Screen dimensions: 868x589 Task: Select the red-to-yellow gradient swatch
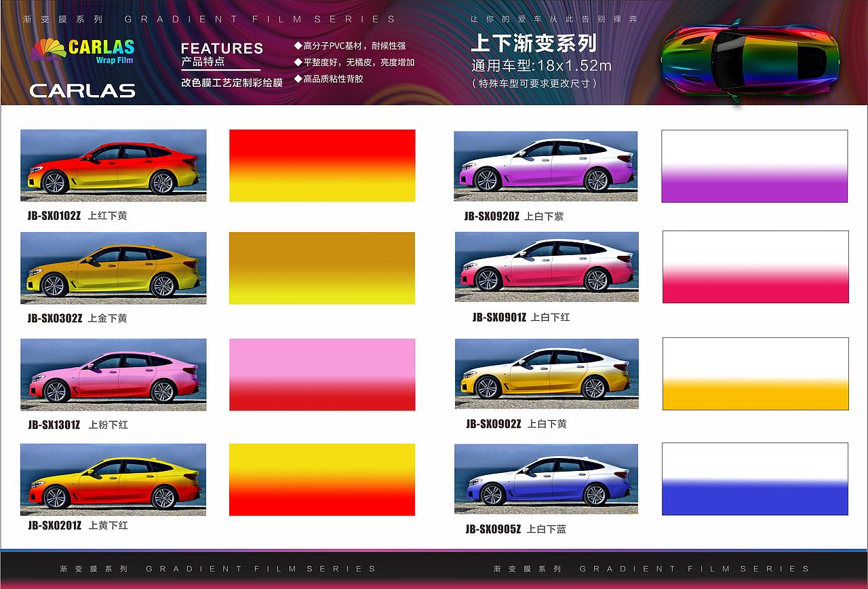pos(322,165)
